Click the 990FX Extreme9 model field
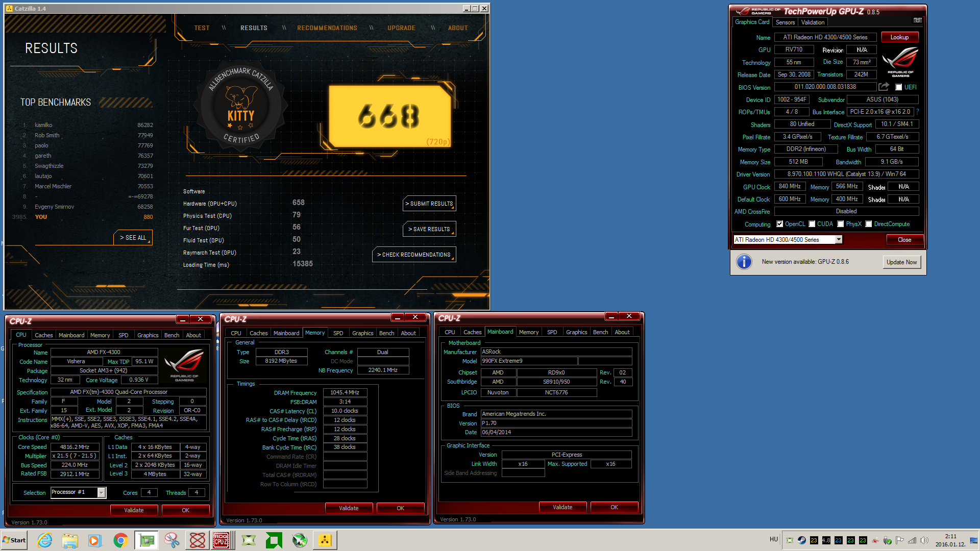 coord(529,361)
